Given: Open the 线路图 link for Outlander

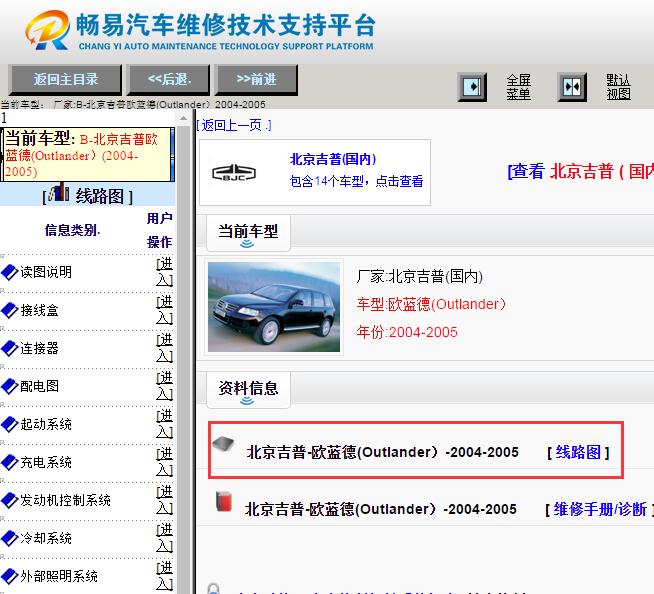Looking at the screenshot, I should click(x=578, y=452).
